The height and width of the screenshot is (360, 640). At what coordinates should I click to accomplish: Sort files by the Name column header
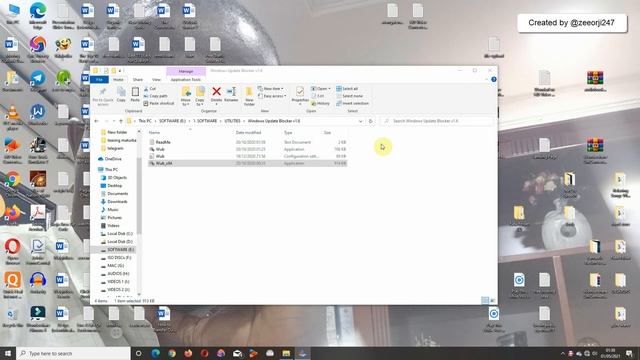(154, 133)
